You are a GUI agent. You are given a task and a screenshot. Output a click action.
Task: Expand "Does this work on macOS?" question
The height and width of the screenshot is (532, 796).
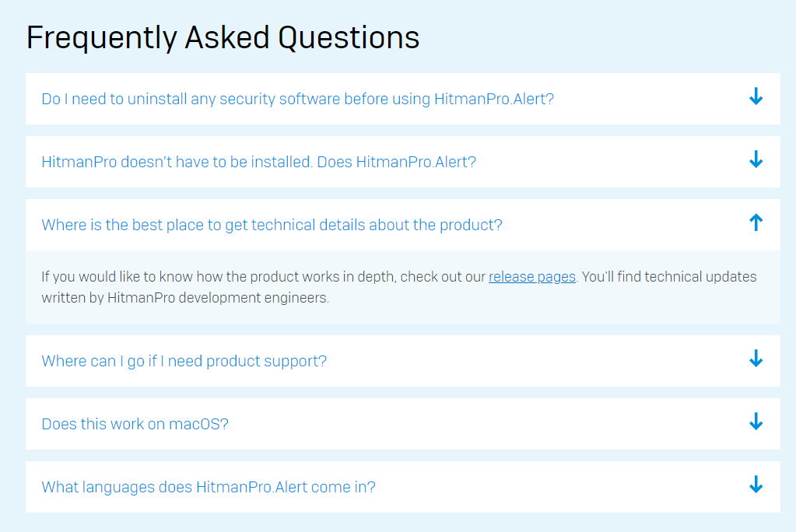(135, 424)
